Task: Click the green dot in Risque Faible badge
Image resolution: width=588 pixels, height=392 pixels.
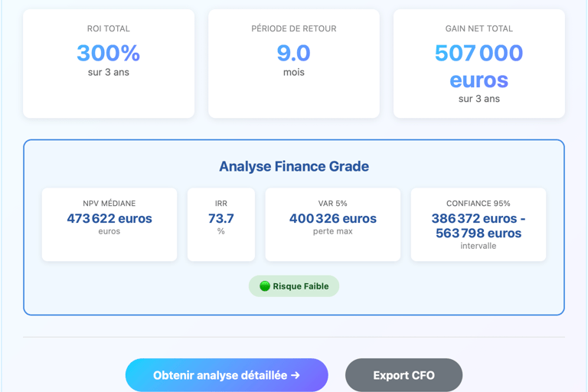Action: [265, 286]
